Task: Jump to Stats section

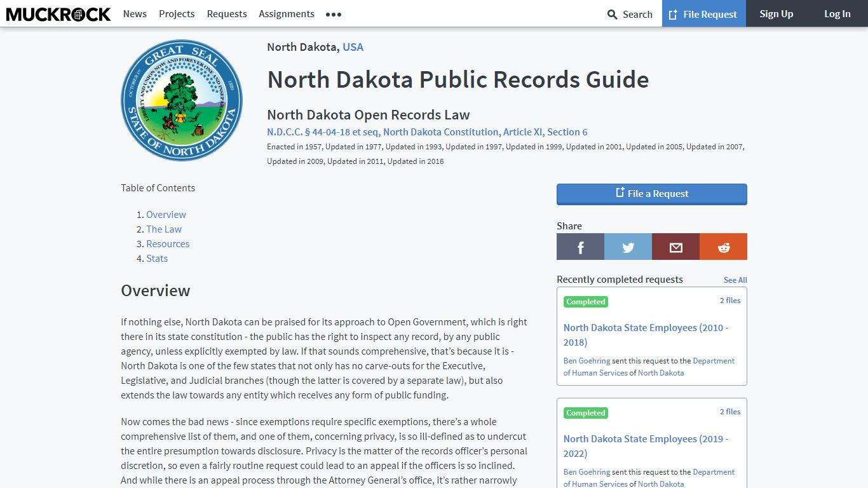Action: coord(157,259)
